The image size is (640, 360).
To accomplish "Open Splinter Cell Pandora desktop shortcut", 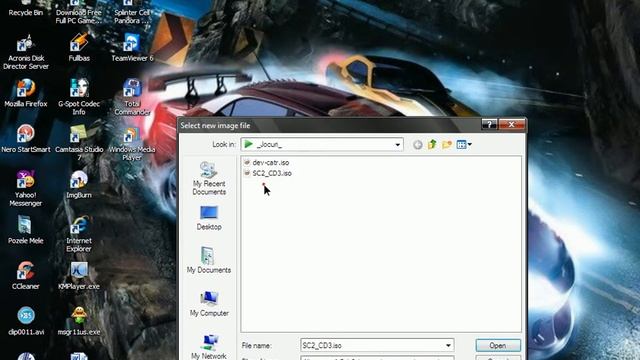I will tap(132, 12).
